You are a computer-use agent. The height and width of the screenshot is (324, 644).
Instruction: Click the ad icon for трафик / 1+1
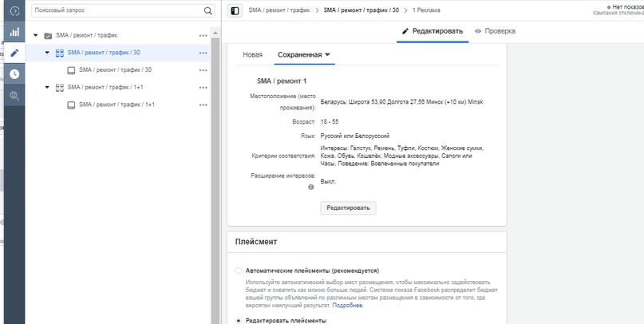click(x=71, y=105)
